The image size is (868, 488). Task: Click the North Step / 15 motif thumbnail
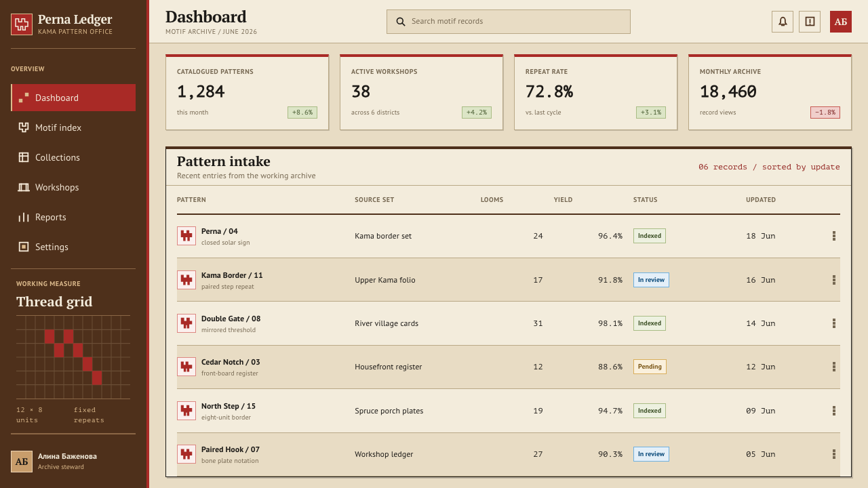pyautogui.click(x=186, y=411)
